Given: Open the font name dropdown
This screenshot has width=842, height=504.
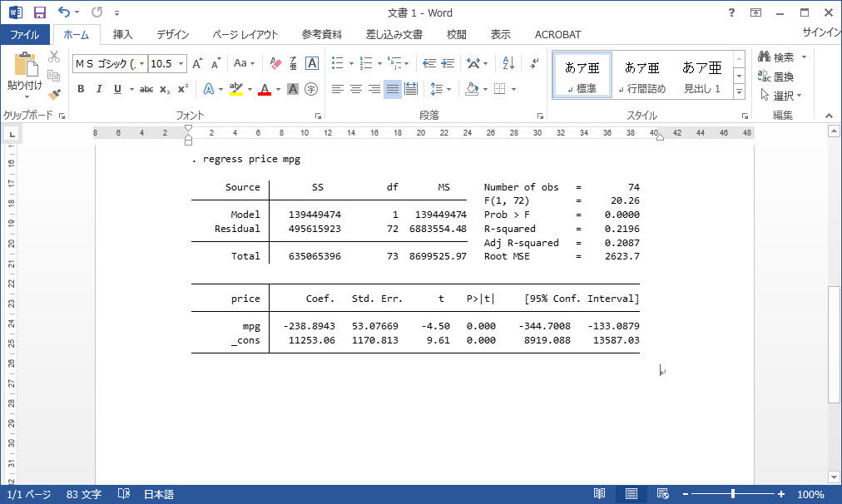Looking at the screenshot, I should (x=141, y=64).
